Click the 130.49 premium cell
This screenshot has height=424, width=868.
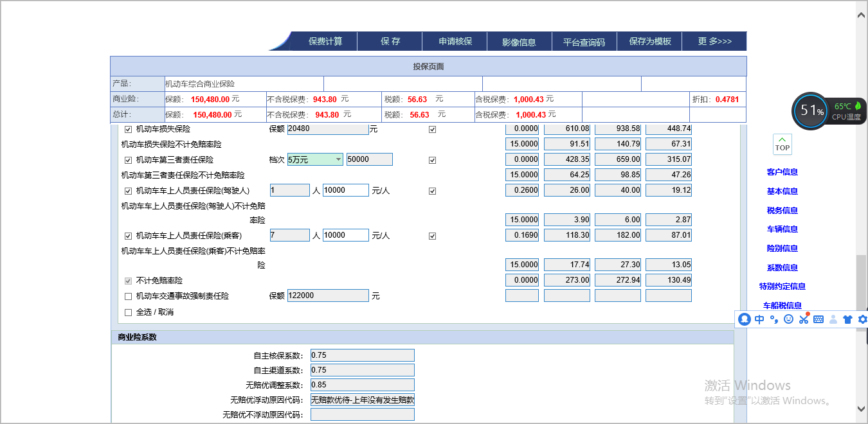coord(669,280)
